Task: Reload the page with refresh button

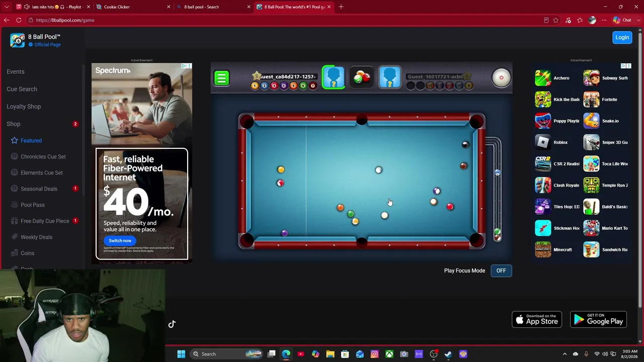Action: coord(19,20)
